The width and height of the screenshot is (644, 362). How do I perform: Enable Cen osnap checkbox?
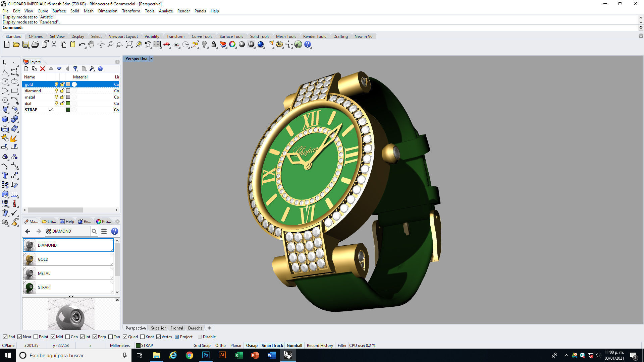pyautogui.click(x=67, y=337)
